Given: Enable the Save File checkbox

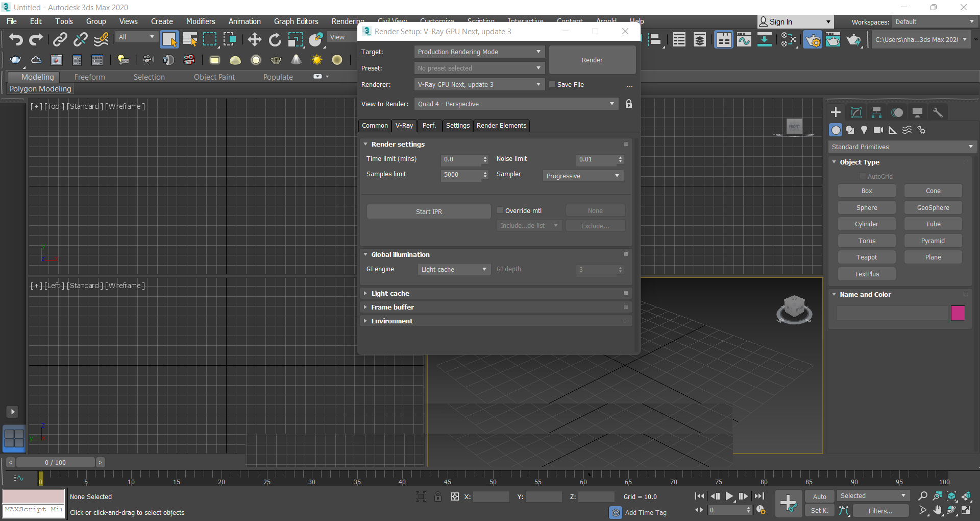Looking at the screenshot, I should point(552,84).
